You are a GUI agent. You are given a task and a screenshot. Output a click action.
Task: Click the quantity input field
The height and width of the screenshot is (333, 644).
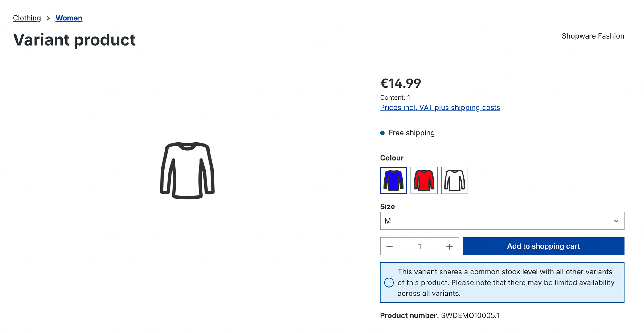419,246
